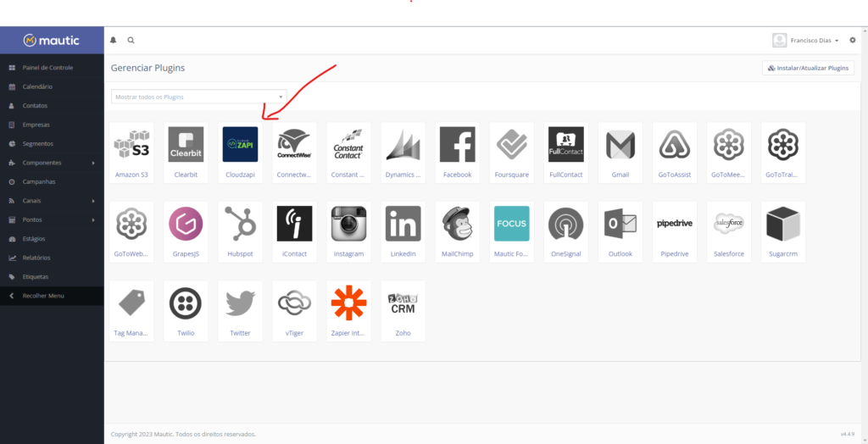Open Etiquetas in the sidebar
The image size is (868, 444).
click(x=52, y=276)
